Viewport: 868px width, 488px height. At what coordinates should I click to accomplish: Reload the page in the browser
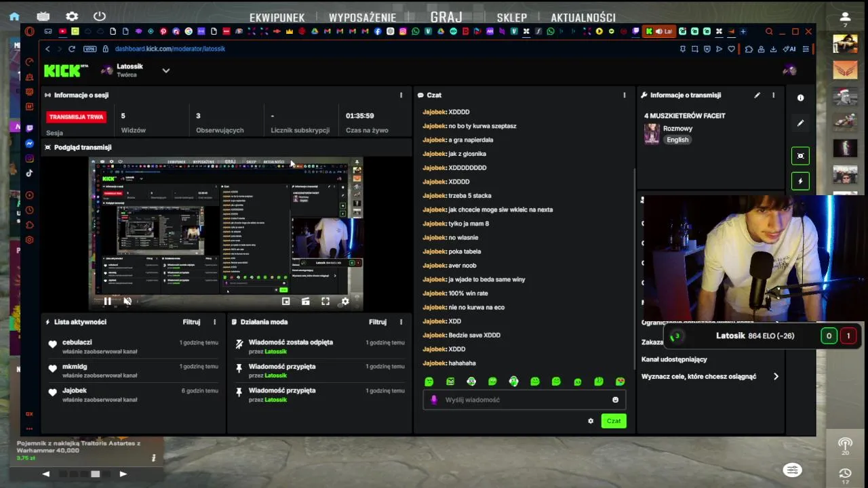(x=71, y=49)
